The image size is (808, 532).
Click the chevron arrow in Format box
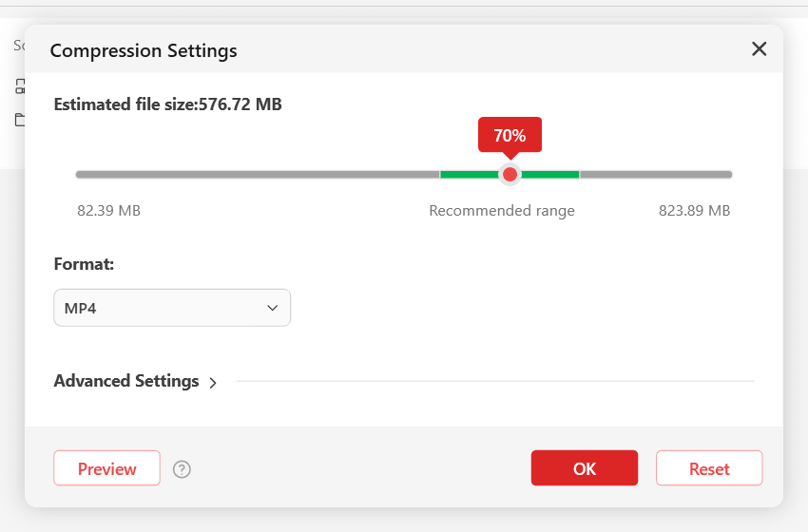tap(273, 308)
